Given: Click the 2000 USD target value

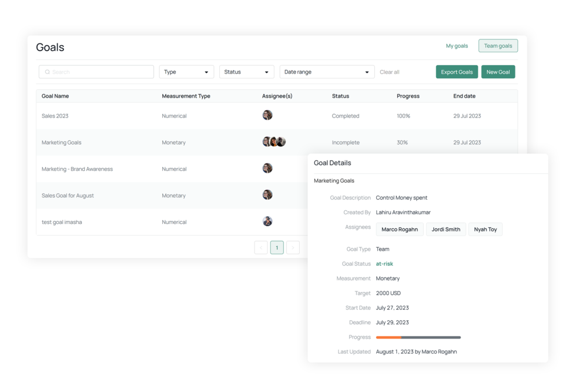Looking at the screenshot, I should coord(389,293).
